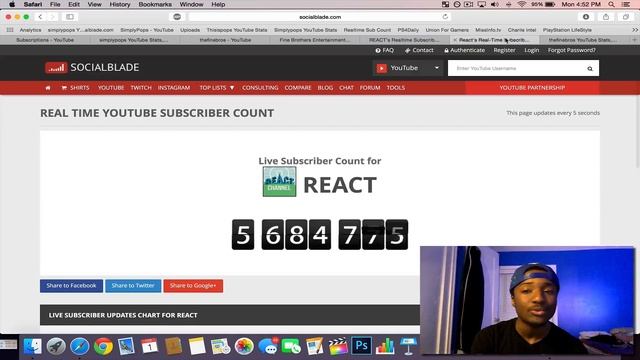Click Share to Google+

pyautogui.click(x=193, y=286)
